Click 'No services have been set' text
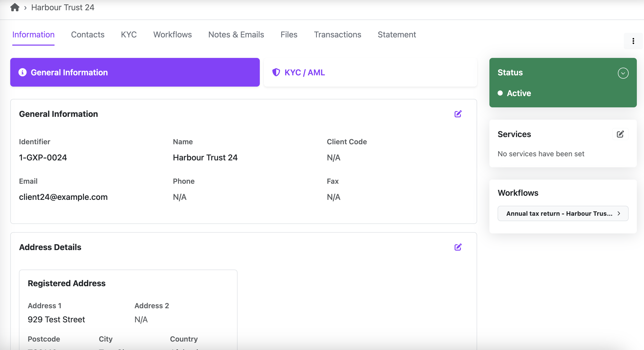 (x=541, y=154)
